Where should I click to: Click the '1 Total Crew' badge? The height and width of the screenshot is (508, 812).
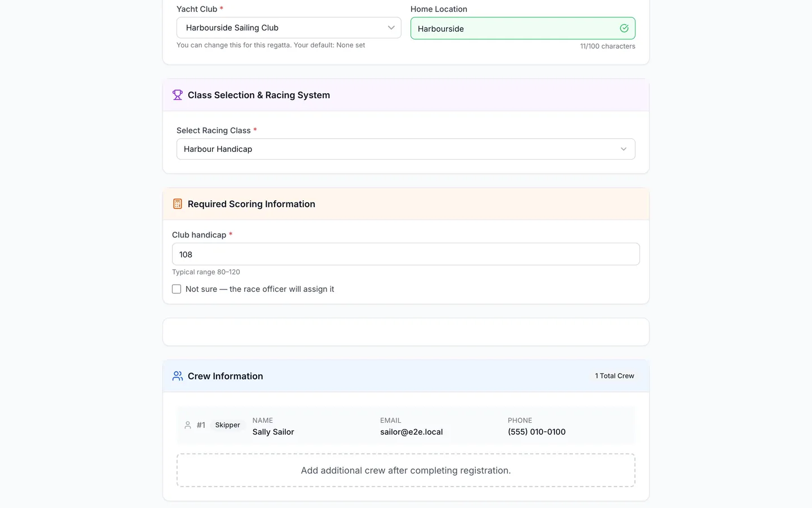tap(615, 376)
